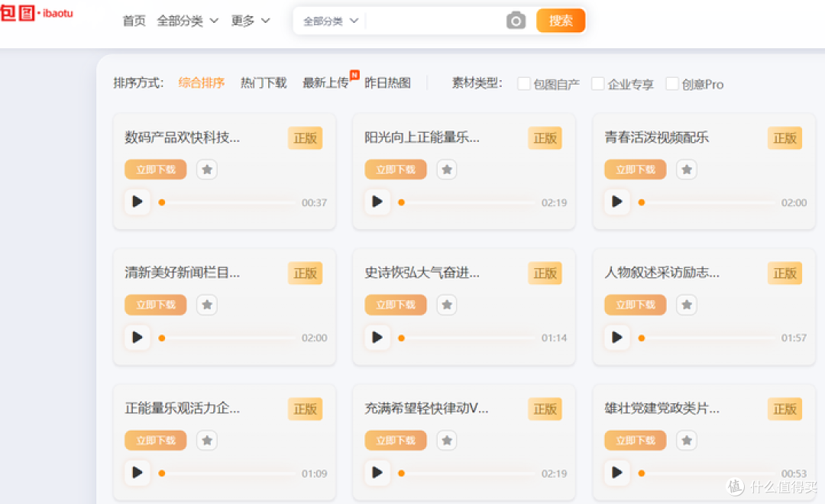Sort by 最新上传
Viewport: 825px width, 504px height.
(325, 82)
